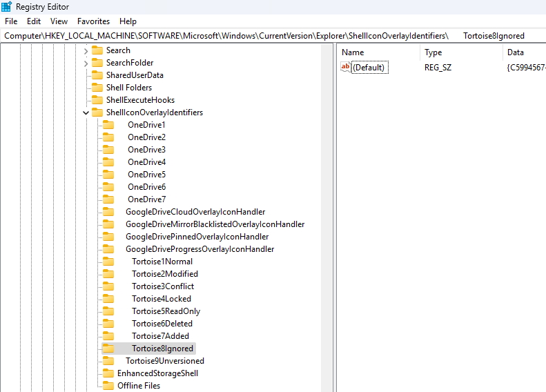Click the REG_SZ type cell
Screen dimensions: 546x392
[438, 67]
